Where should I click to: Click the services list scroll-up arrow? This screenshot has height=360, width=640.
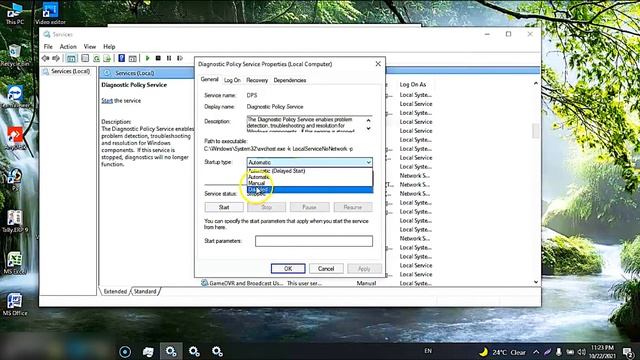536,83
